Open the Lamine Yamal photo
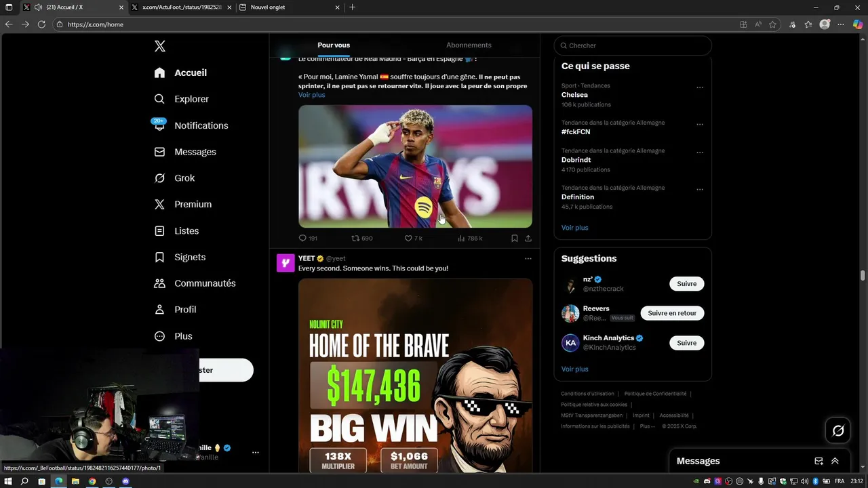The width and height of the screenshot is (868, 488). click(415, 166)
